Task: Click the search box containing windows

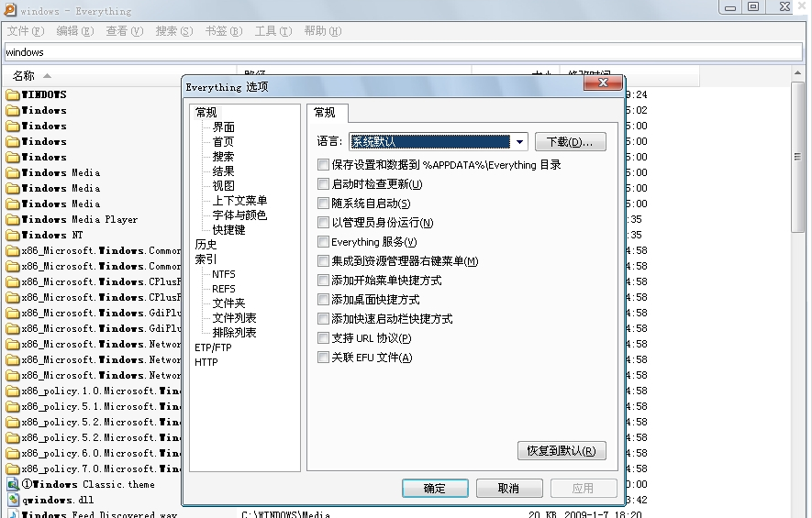Action: [x=404, y=52]
